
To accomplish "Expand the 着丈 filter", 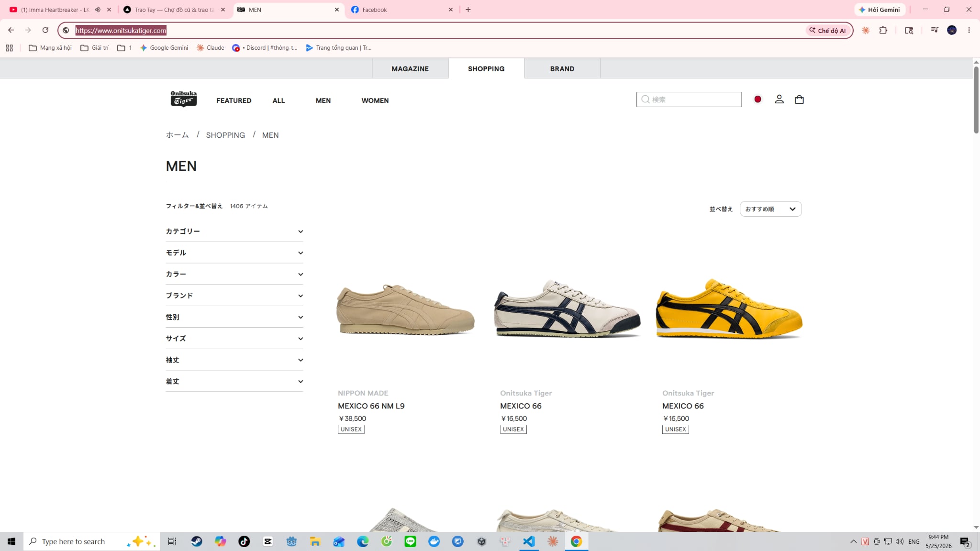I will point(234,381).
